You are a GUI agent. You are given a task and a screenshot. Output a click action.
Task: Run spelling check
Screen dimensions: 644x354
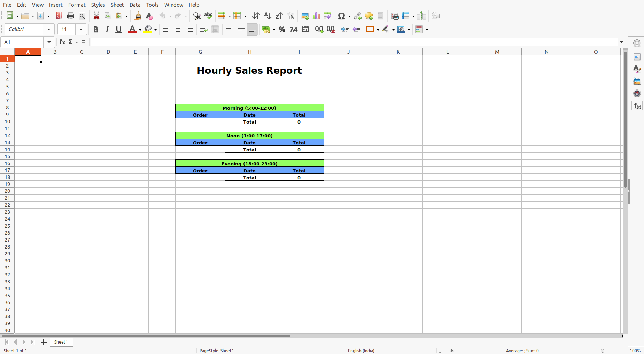coord(208,16)
